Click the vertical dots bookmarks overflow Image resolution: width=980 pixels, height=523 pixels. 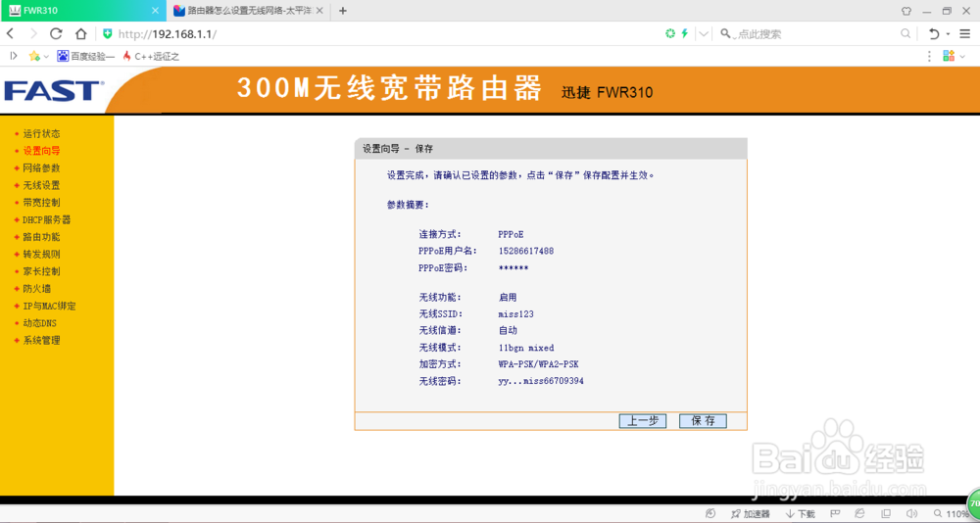(930, 56)
